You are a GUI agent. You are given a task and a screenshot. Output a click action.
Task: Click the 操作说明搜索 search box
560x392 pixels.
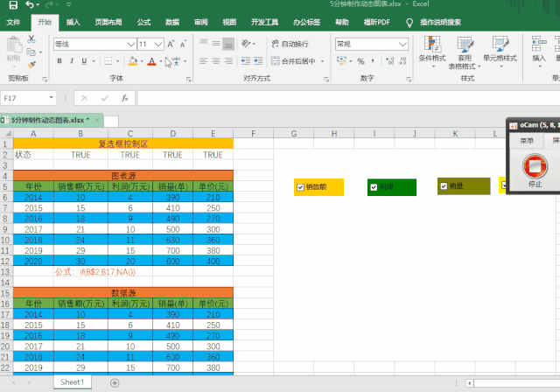(440, 22)
